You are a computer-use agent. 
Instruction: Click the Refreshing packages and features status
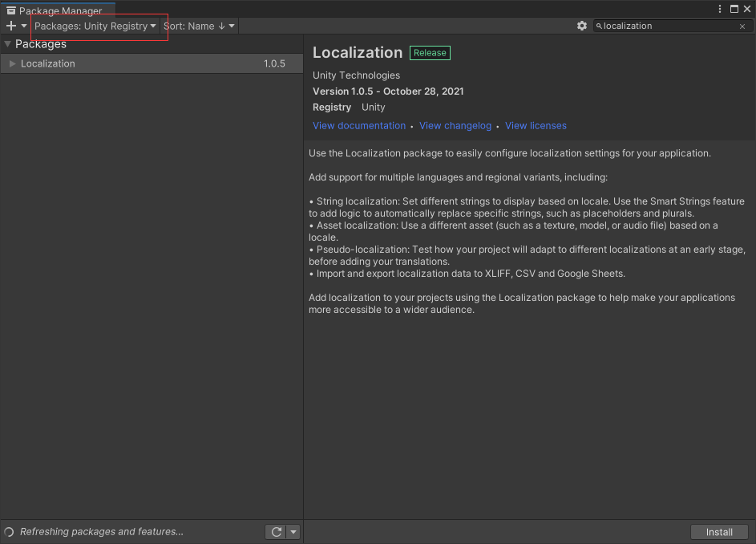[x=101, y=532]
